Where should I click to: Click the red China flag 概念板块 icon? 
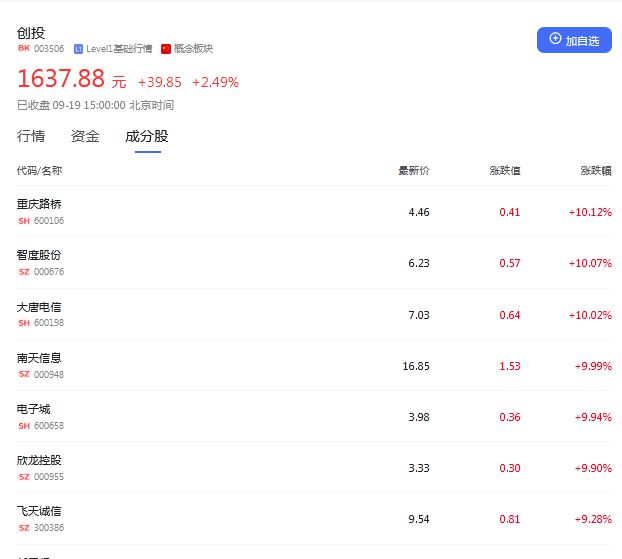coord(166,49)
